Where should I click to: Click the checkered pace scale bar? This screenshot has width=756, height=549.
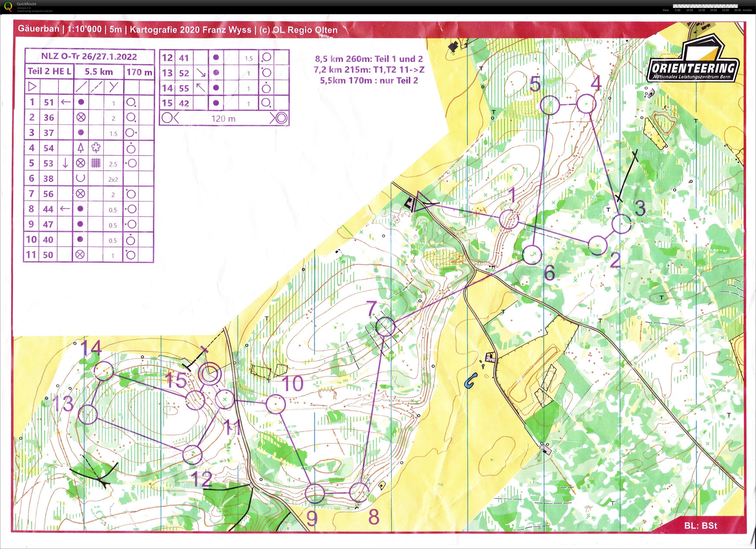[706, 6]
